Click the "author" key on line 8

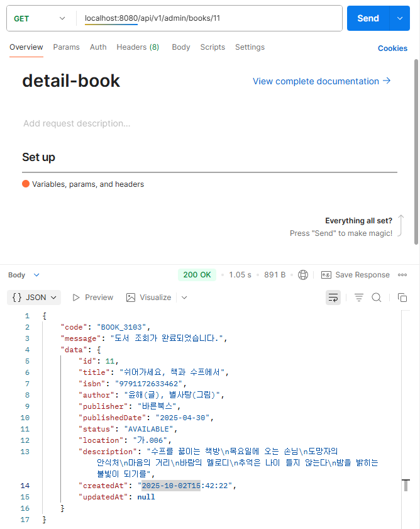point(96,395)
